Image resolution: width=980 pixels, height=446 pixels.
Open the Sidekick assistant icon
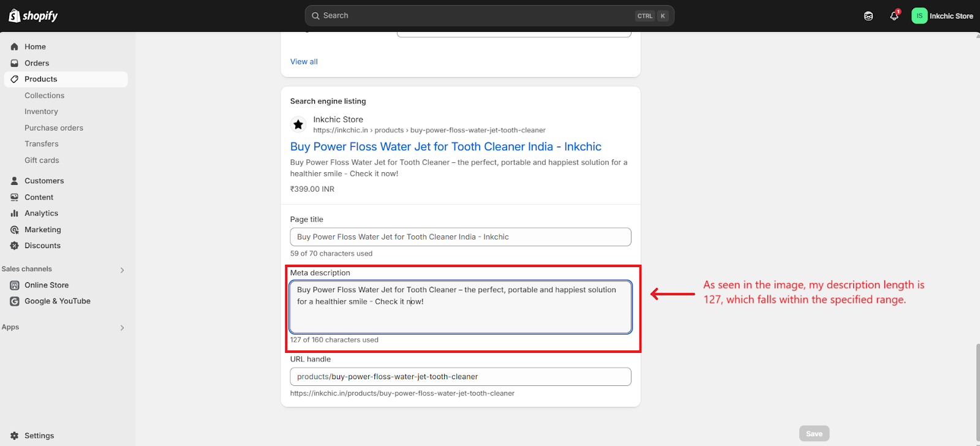(x=869, y=16)
